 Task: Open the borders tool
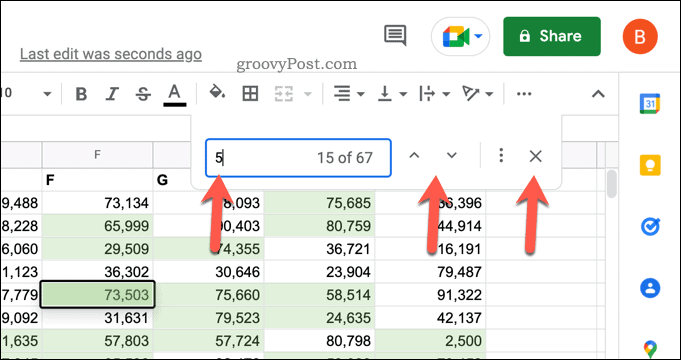[x=250, y=94]
